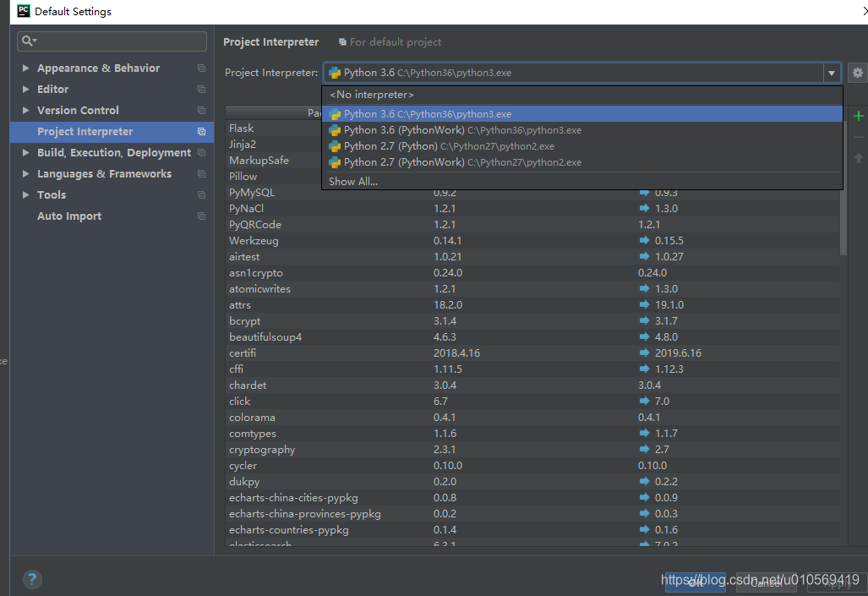Click the project-level icon beside Version Control

(201, 110)
